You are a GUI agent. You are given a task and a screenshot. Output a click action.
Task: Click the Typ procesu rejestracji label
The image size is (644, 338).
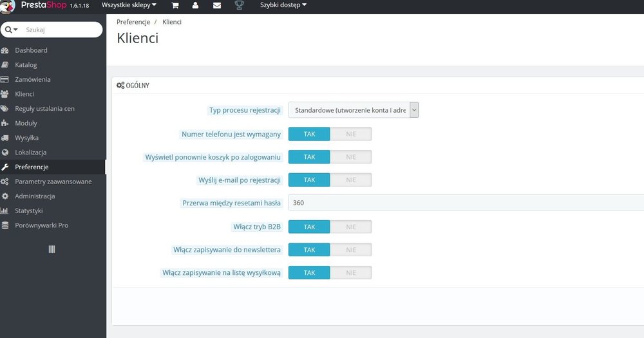(245, 110)
